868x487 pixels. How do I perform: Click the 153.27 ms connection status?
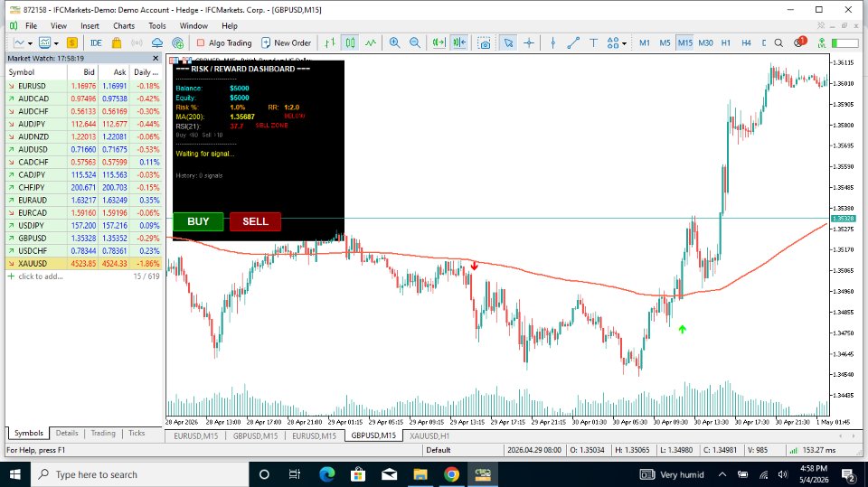813,450
